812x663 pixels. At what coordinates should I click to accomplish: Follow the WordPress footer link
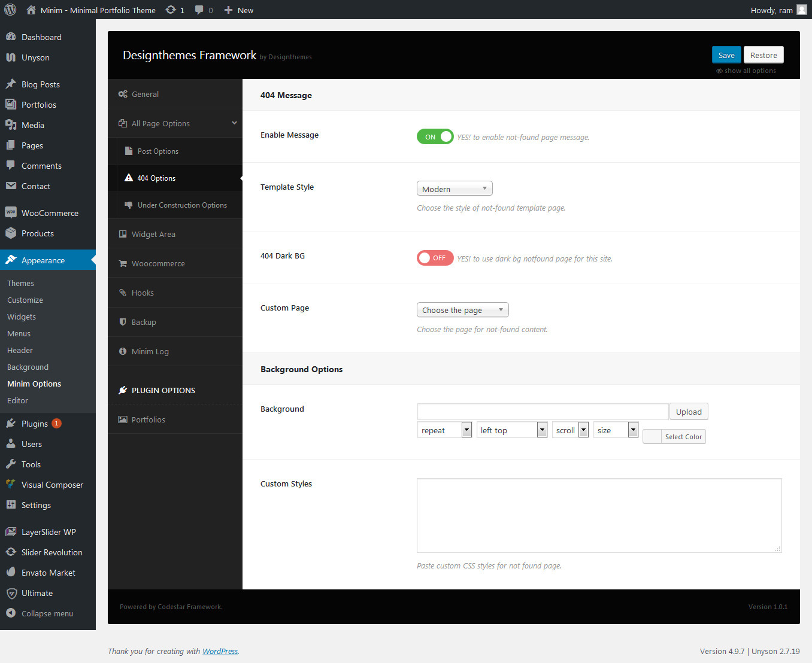click(220, 651)
